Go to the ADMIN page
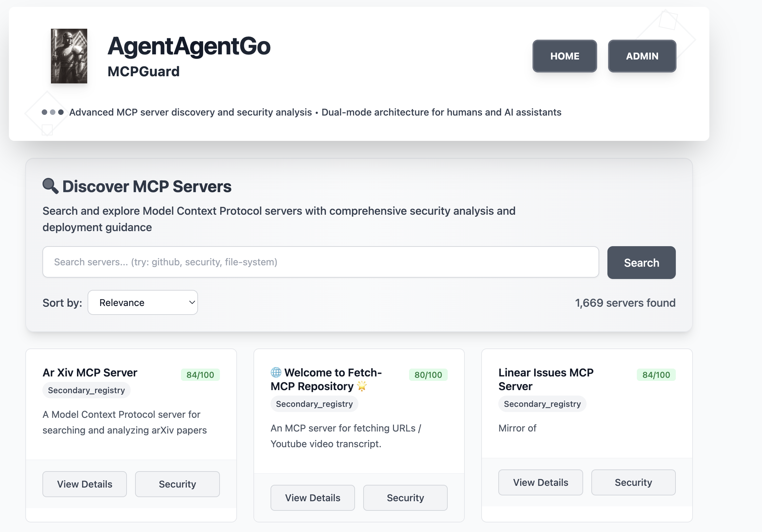This screenshot has width=762, height=532. 642,56
